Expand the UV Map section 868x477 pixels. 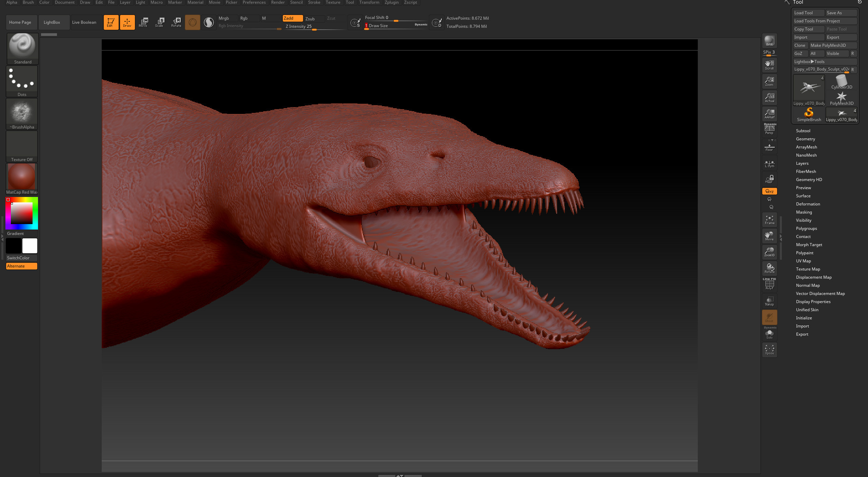[x=803, y=261]
